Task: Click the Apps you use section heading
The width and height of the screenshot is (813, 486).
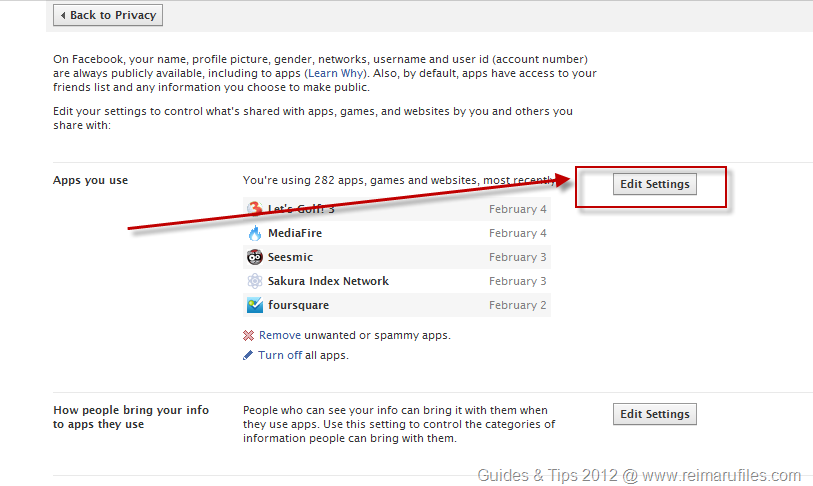Action: point(90,181)
